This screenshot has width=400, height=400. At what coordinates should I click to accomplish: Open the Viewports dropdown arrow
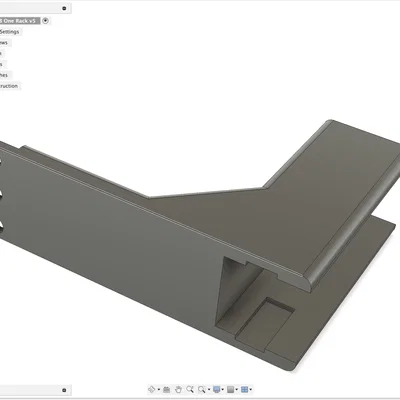tap(250, 389)
